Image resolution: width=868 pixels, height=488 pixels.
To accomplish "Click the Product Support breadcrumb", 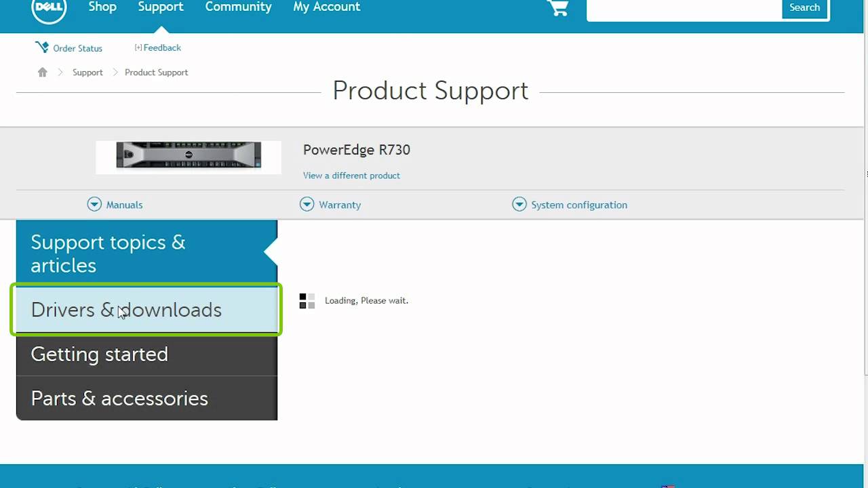I will (x=156, y=72).
